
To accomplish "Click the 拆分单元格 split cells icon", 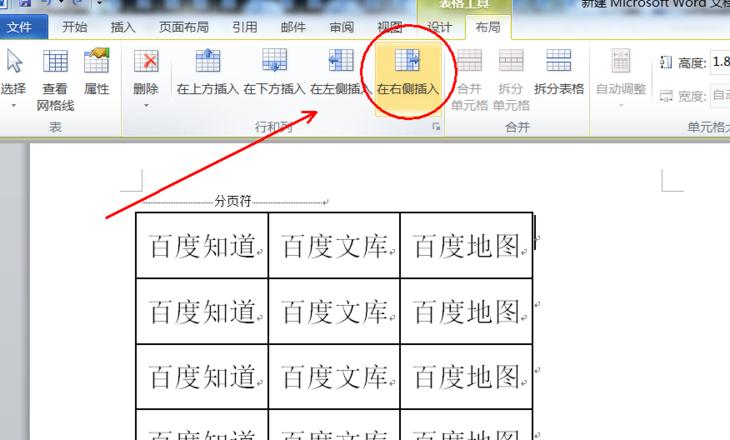I will coord(511,61).
